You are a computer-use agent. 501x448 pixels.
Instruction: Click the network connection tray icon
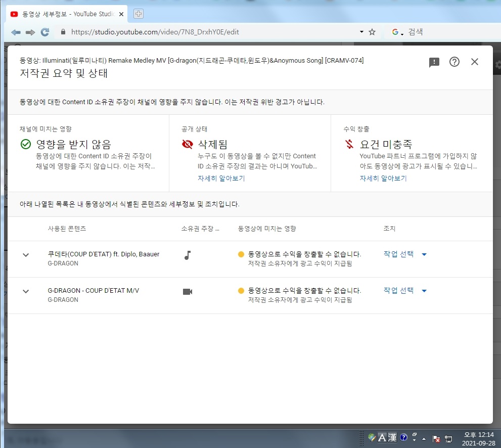pyautogui.click(x=448, y=439)
